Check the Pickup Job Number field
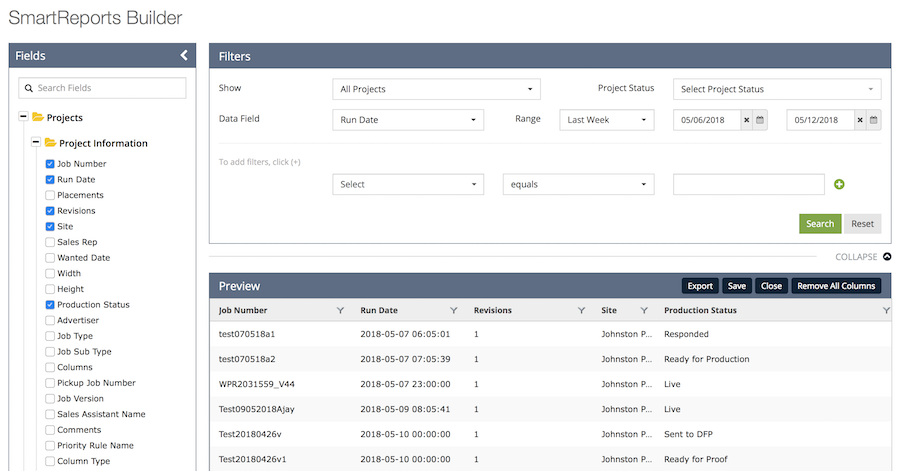This screenshot has height=471, width=900. click(50, 383)
